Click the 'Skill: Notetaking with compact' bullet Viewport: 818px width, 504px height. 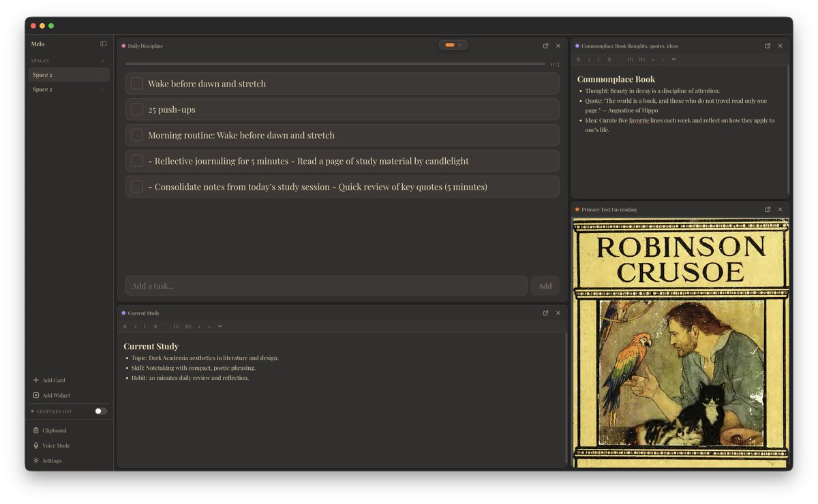(194, 368)
